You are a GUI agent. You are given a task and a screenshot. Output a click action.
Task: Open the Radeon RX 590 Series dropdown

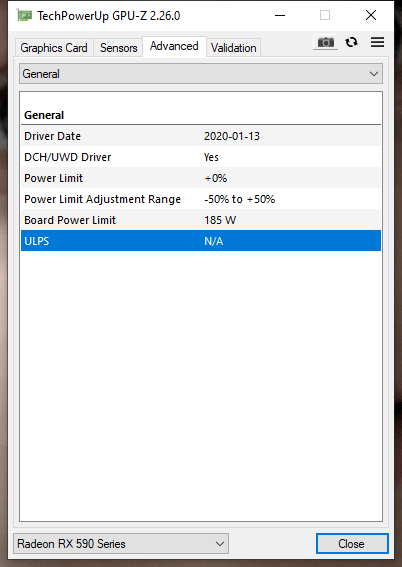(121, 543)
